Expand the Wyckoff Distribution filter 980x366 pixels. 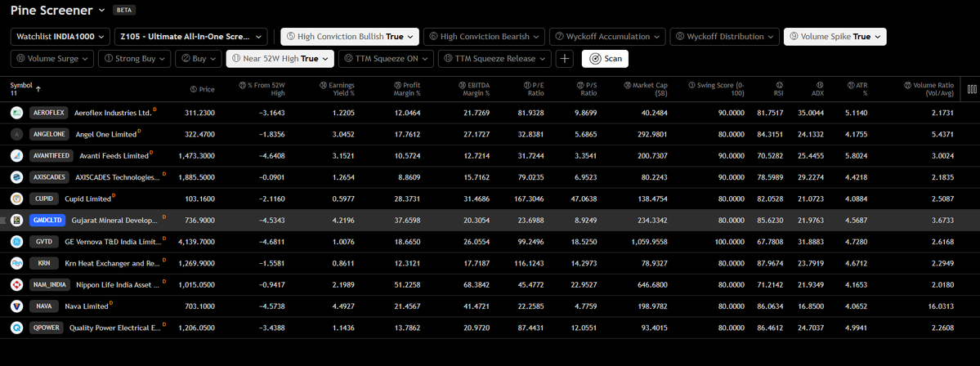pyautogui.click(x=725, y=37)
